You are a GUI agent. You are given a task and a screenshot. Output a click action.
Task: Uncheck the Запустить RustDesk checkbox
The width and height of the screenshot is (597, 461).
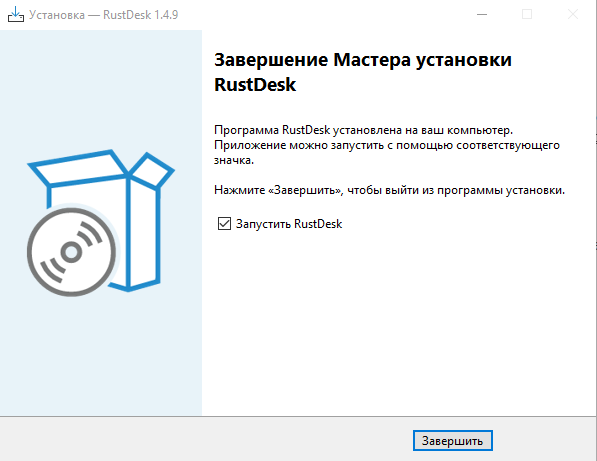(224, 224)
